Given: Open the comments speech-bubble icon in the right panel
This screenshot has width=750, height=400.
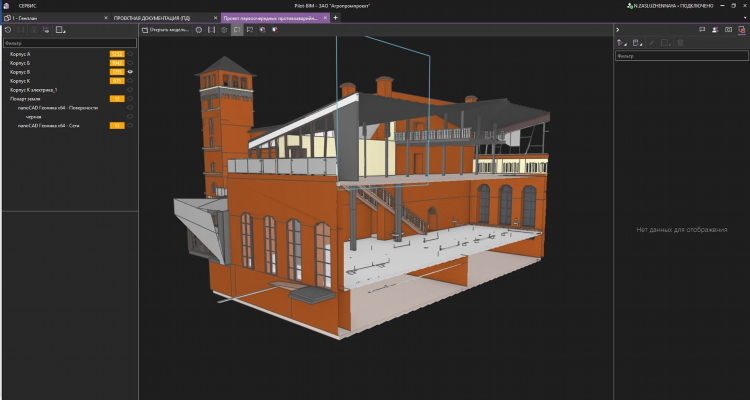Looking at the screenshot, I should pos(702,29).
